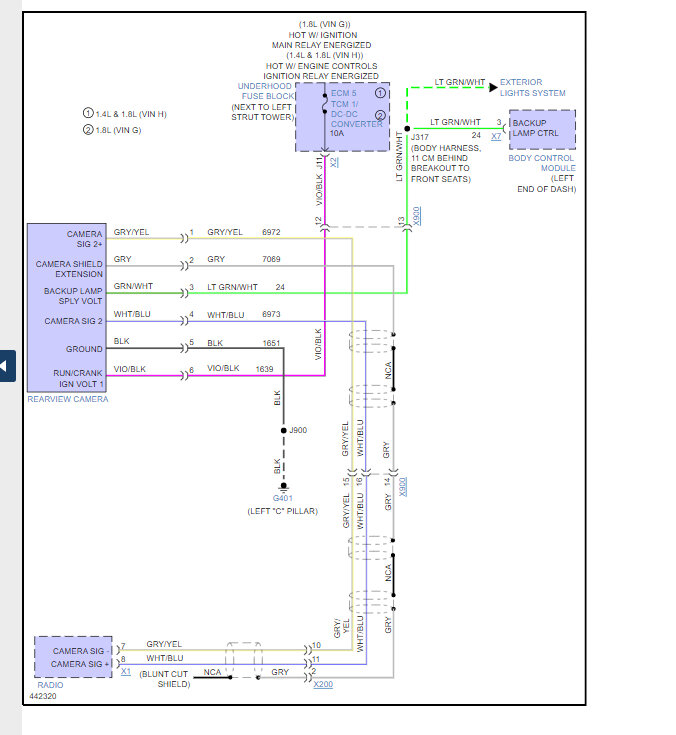
Task: Select circuit number 6972
Action: pyautogui.click(x=271, y=232)
